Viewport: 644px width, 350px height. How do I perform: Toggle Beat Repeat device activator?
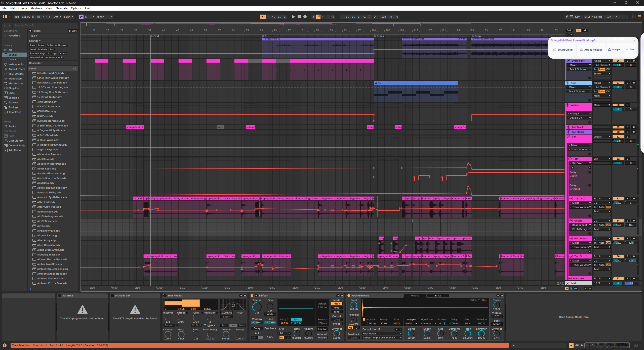point(165,296)
